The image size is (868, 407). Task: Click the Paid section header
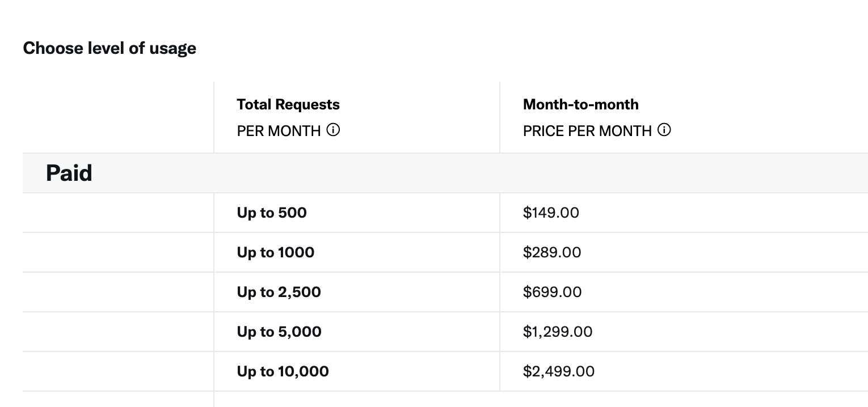[69, 173]
